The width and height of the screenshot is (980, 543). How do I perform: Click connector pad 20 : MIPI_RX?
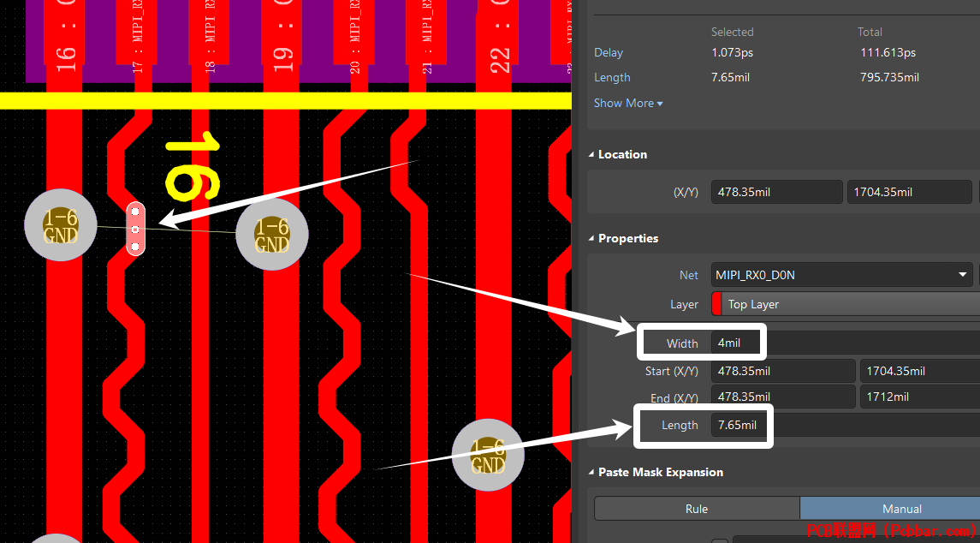(x=354, y=33)
